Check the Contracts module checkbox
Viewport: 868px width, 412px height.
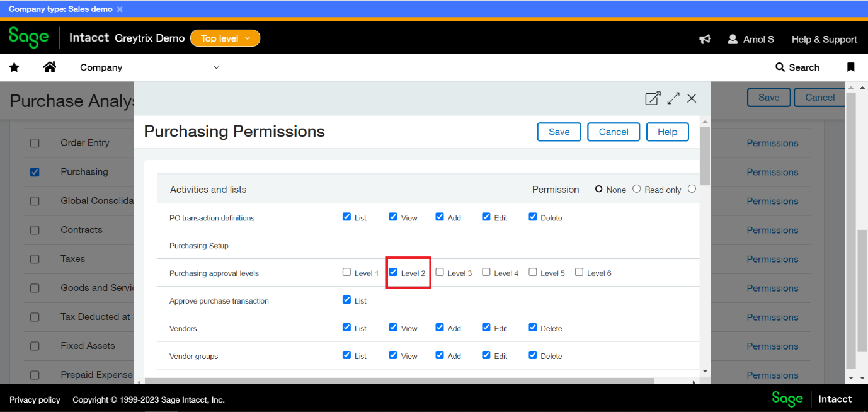pyautogui.click(x=35, y=230)
